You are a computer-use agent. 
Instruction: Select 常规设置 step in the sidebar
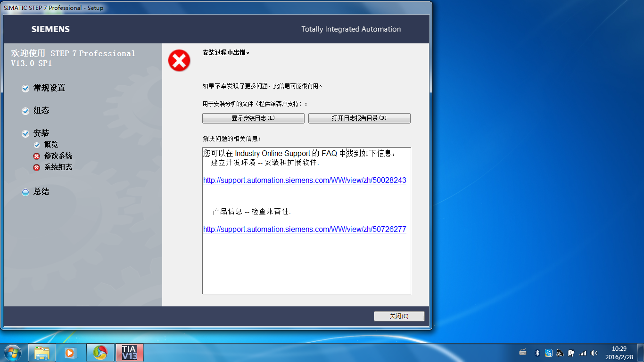[x=50, y=88]
